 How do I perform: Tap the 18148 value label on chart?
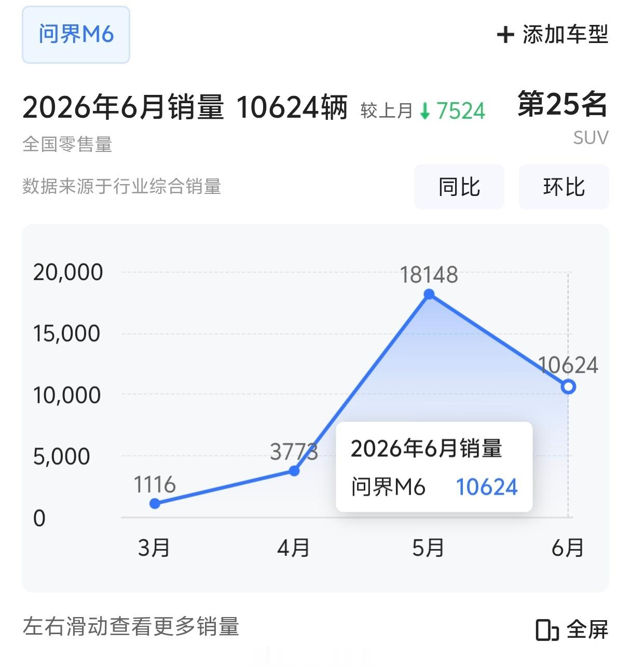point(429,275)
